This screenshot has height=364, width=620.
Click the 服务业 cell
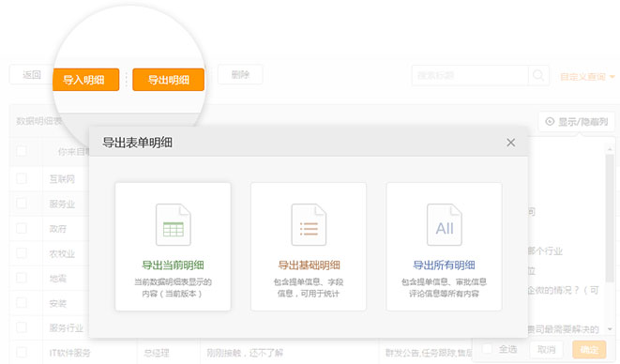62,204
